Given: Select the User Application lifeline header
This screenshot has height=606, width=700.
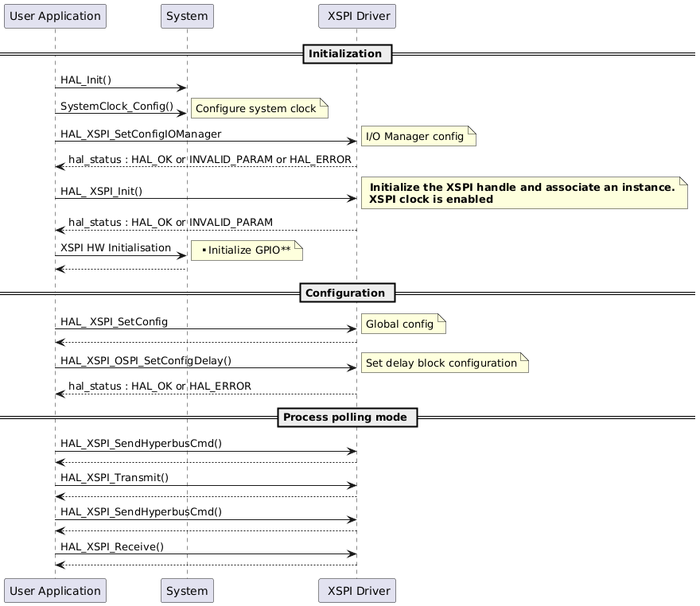Looking at the screenshot, I should coord(54,16).
